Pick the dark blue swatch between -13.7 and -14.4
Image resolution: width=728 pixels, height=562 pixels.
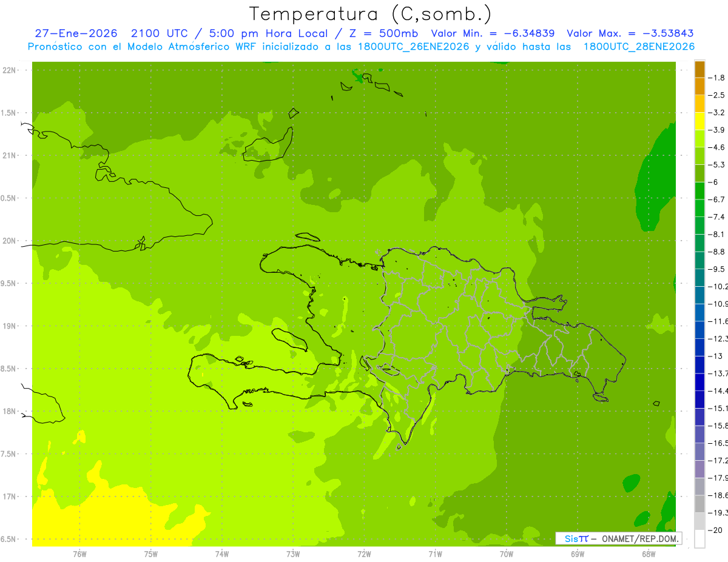(699, 382)
